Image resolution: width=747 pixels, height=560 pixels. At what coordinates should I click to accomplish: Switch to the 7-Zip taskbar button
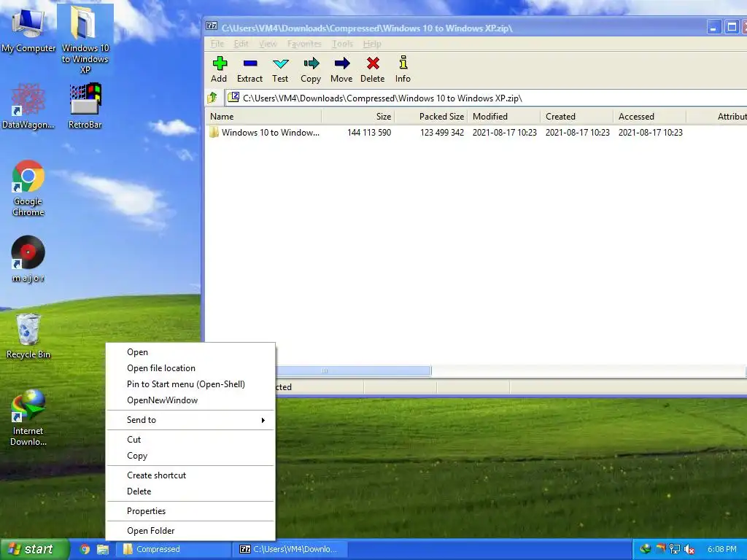(x=291, y=549)
